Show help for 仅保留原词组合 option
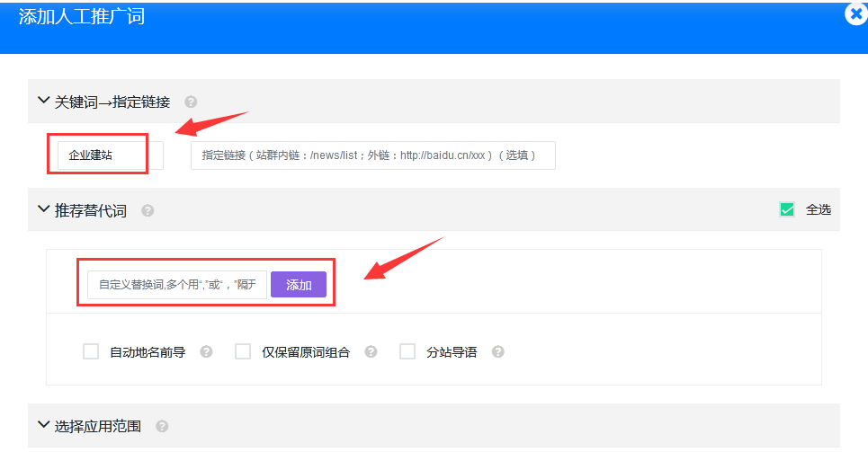This screenshot has height=452, width=868. pos(371,352)
